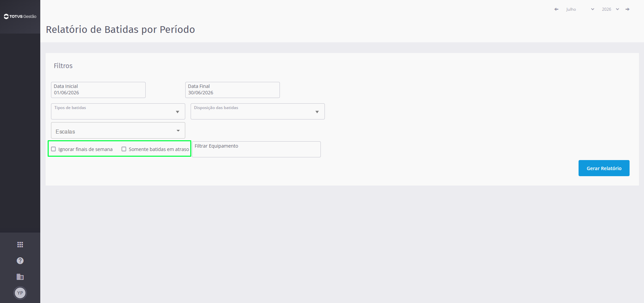
Task: Open the Julho month dropdown
Action: pyautogui.click(x=580, y=9)
